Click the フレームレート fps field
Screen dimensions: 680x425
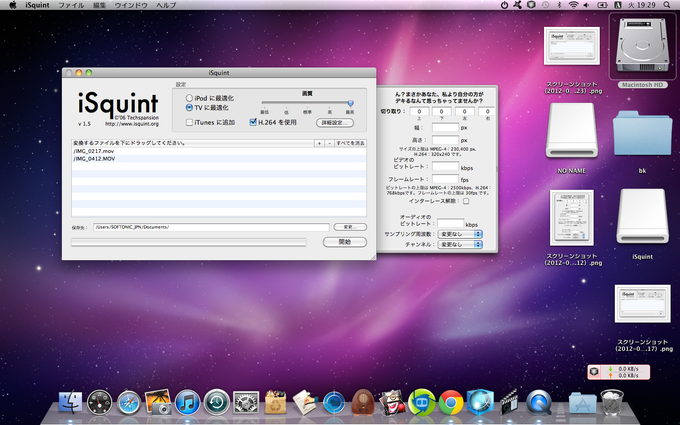click(x=445, y=179)
